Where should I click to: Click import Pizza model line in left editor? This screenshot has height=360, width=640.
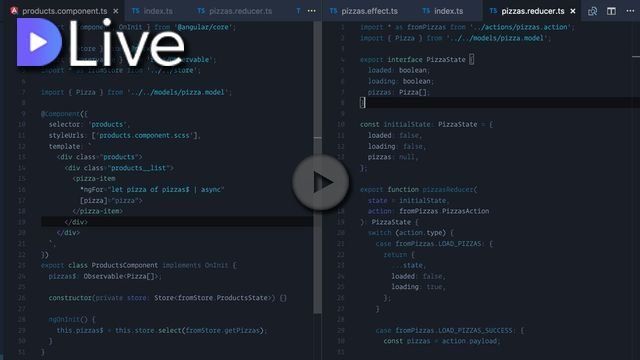pos(136,92)
